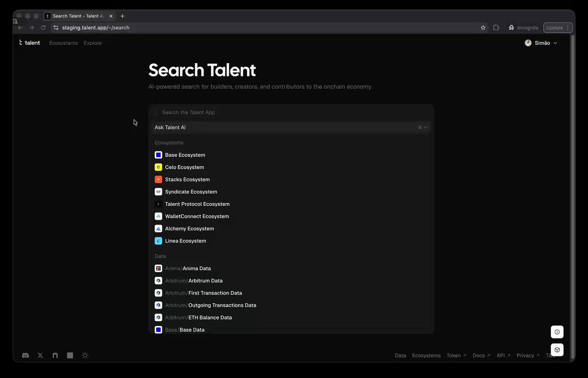Image resolution: width=588 pixels, height=378 pixels.
Task: Select Celo Ecosystem result
Action: pyautogui.click(x=291, y=167)
